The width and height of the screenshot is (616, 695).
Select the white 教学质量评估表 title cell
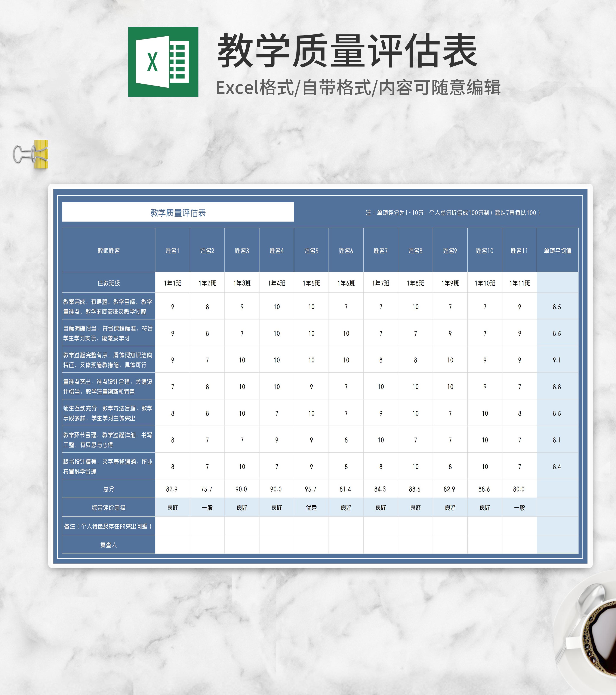tap(178, 213)
